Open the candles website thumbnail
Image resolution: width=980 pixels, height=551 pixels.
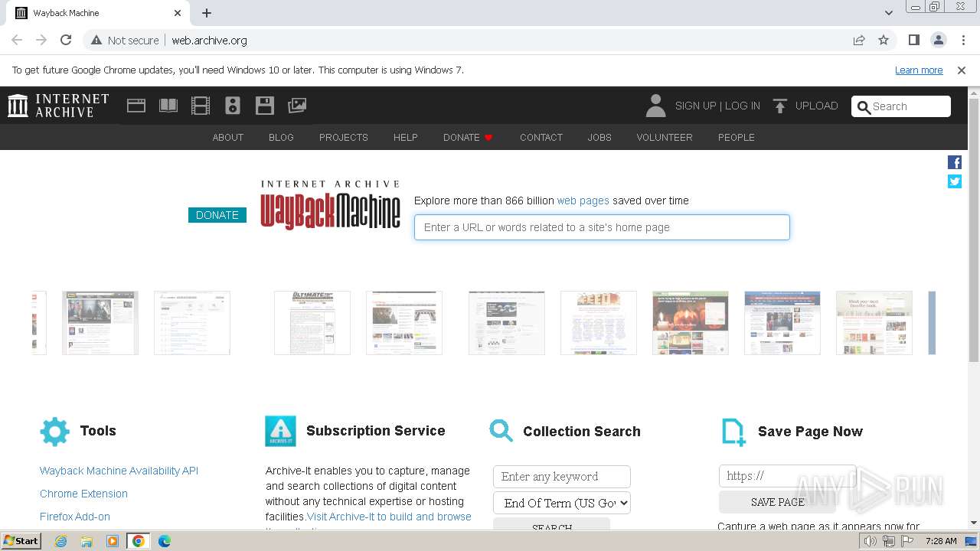pos(691,323)
